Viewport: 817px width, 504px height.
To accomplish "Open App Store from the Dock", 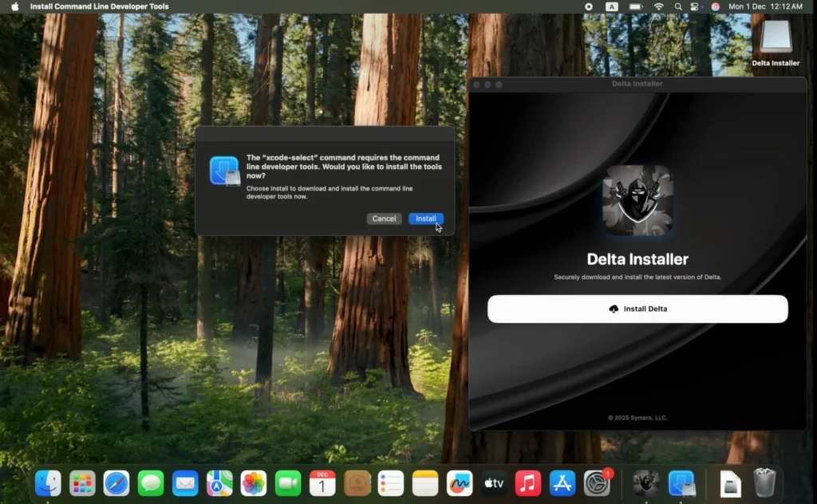I will [562, 484].
